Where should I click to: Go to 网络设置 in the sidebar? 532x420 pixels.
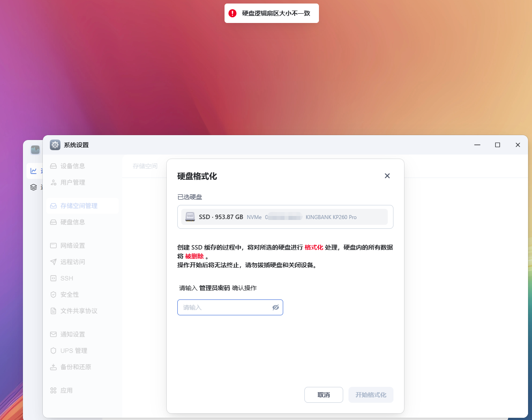tap(83, 246)
